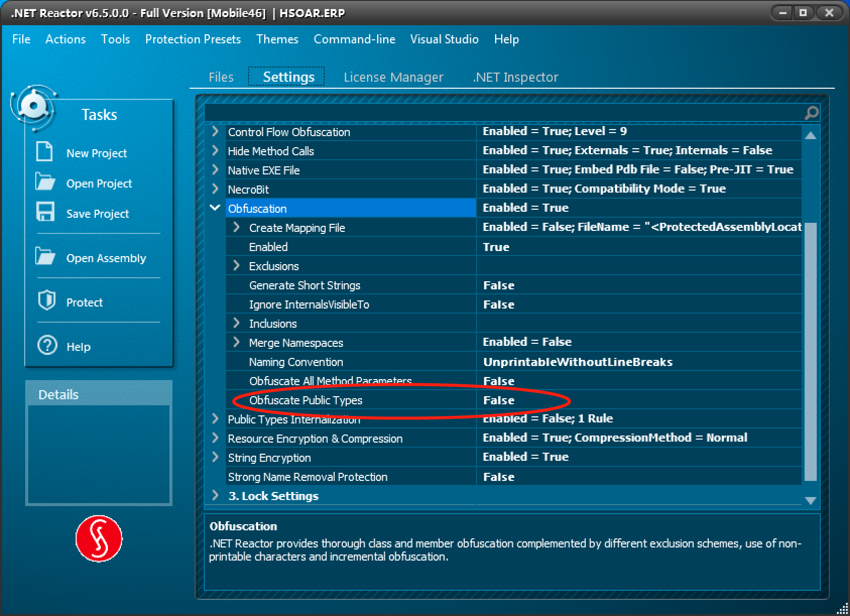Click the Save Project task link

98,214
